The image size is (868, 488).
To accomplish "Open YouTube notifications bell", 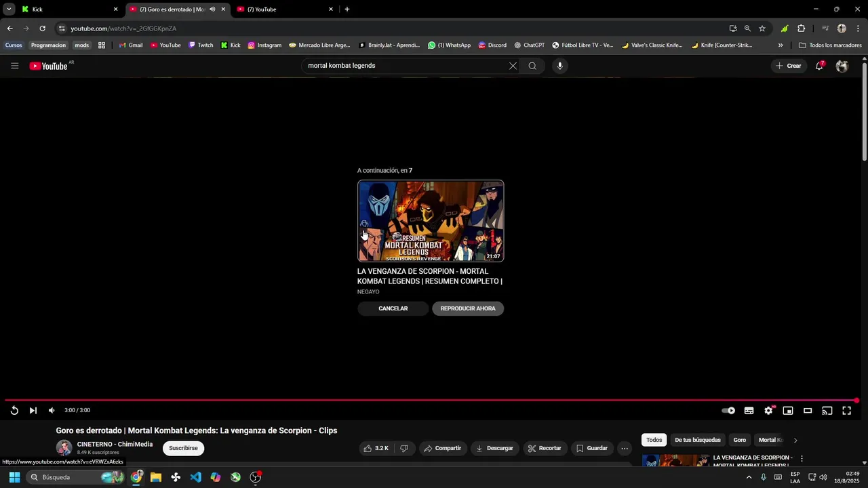I will [820, 66].
